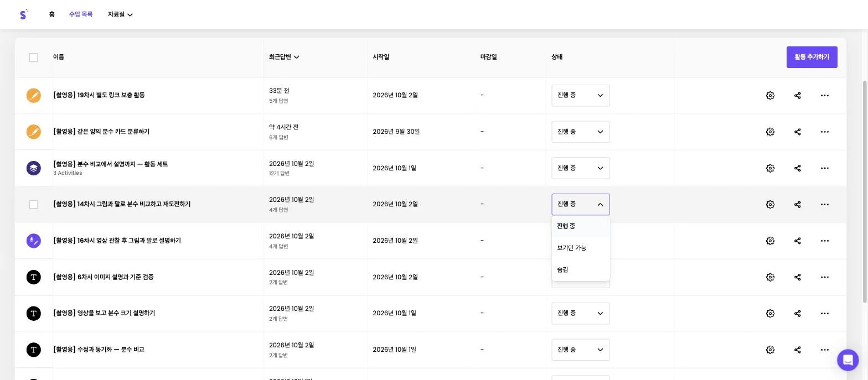The height and width of the screenshot is (380, 868).
Task: Share the 6차시 이미지 설명과 기준 검증 activity
Action: click(798, 277)
